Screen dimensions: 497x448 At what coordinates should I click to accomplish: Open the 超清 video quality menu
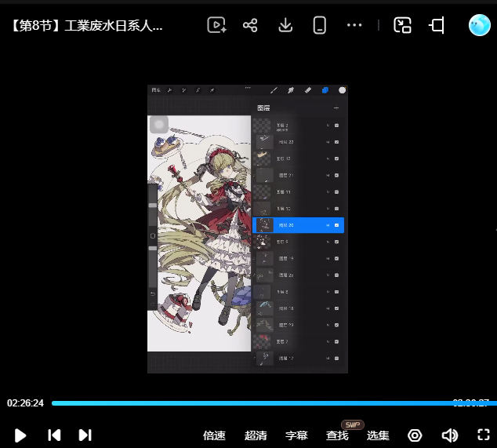click(256, 435)
